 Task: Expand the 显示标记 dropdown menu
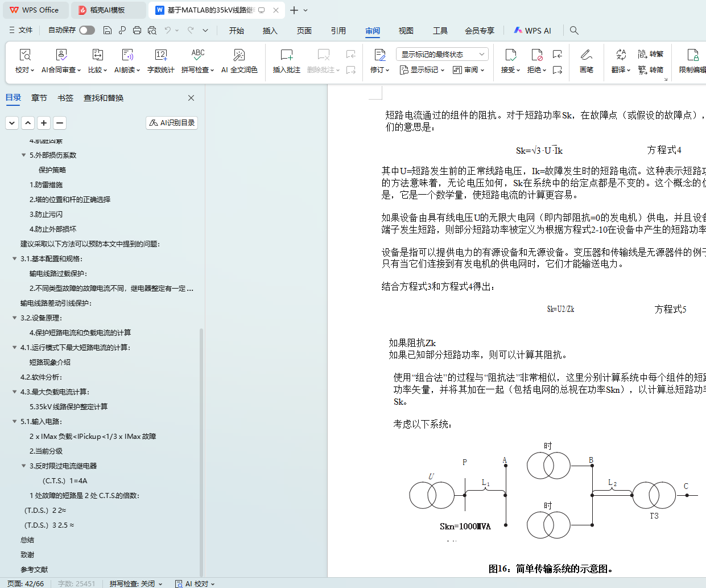(422, 70)
